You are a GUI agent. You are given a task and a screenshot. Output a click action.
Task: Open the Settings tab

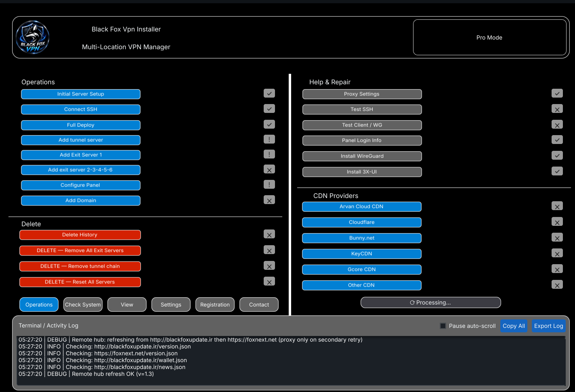[171, 304]
